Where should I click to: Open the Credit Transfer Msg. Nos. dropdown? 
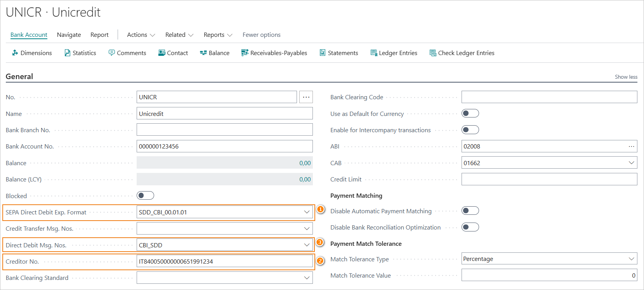307,229
